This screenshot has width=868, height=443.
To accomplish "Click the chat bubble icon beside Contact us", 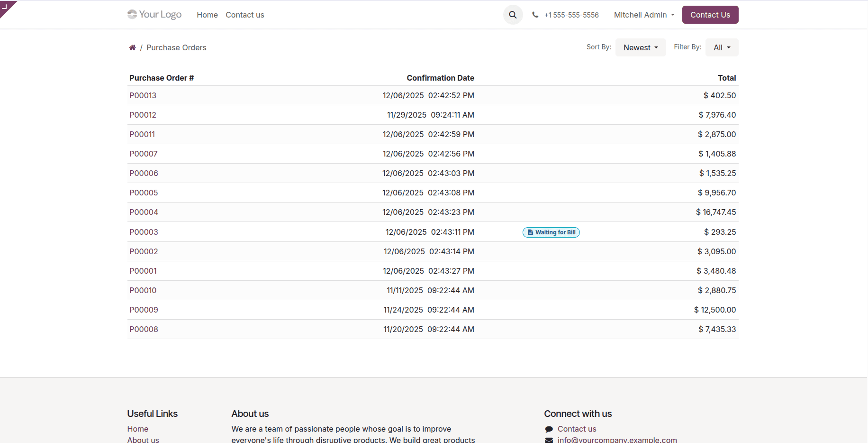I will tap(549, 429).
